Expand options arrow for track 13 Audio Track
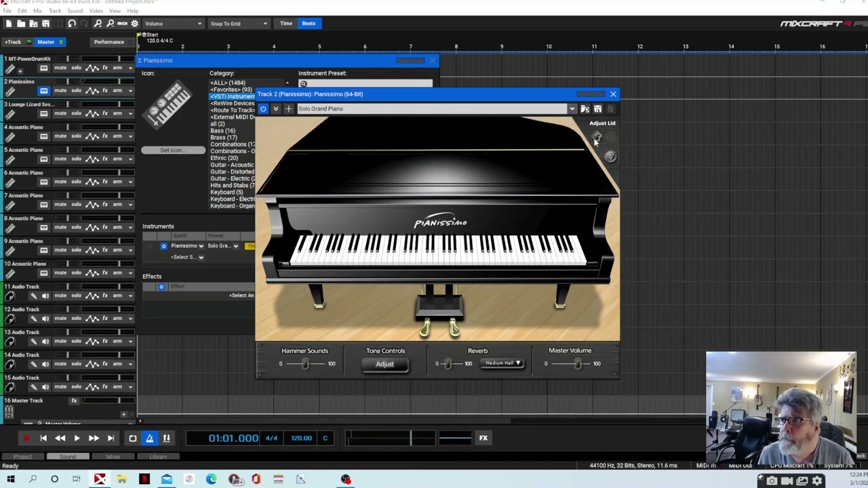This screenshot has height=488, width=868. point(130,341)
